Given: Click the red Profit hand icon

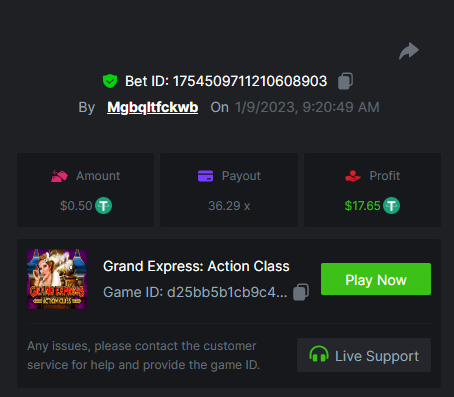Looking at the screenshot, I should click(x=353, y=176).
